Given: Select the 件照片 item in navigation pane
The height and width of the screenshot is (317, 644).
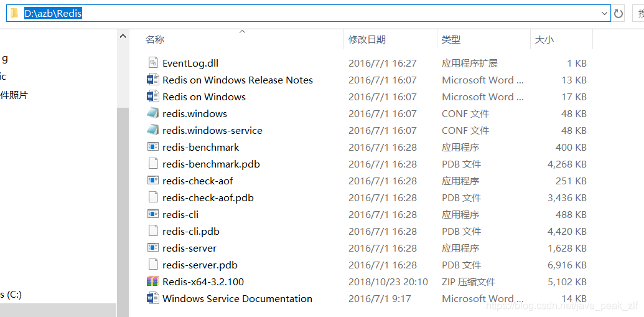Looking at the screenshot, I should click(x=14, y=95).
